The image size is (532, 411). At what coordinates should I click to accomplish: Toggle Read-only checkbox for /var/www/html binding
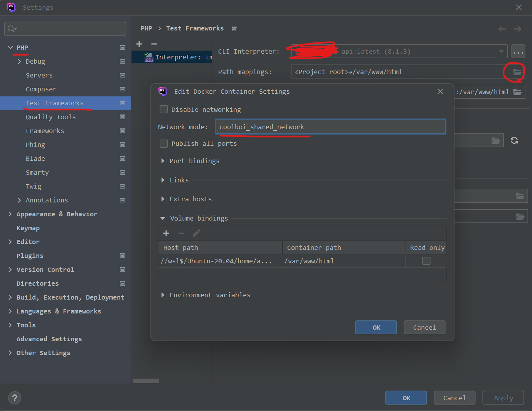click(x=426, y=261)
